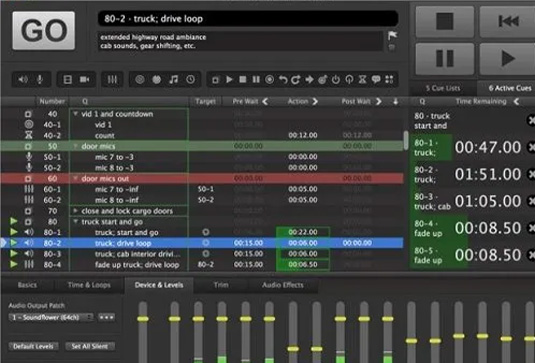This screenshot has height=363, width=535.
Task: Click the fade icon on row 60-1
Action: pos(29,189)
